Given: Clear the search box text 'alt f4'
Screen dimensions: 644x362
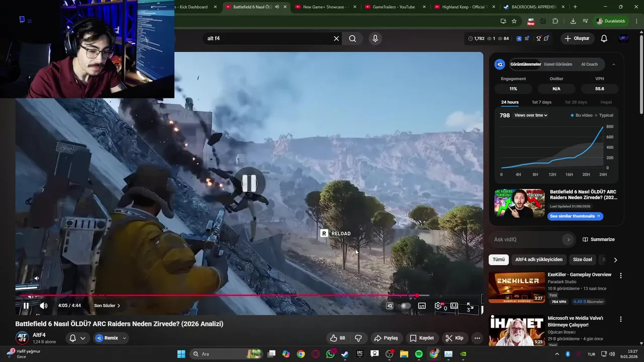Looking at the screenshot, I should tap(337, 38).
